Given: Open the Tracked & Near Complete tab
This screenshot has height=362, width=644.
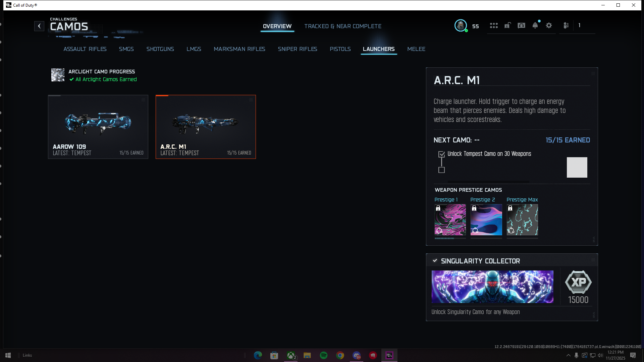Looking at the screenshot, I should coord(343,26).
